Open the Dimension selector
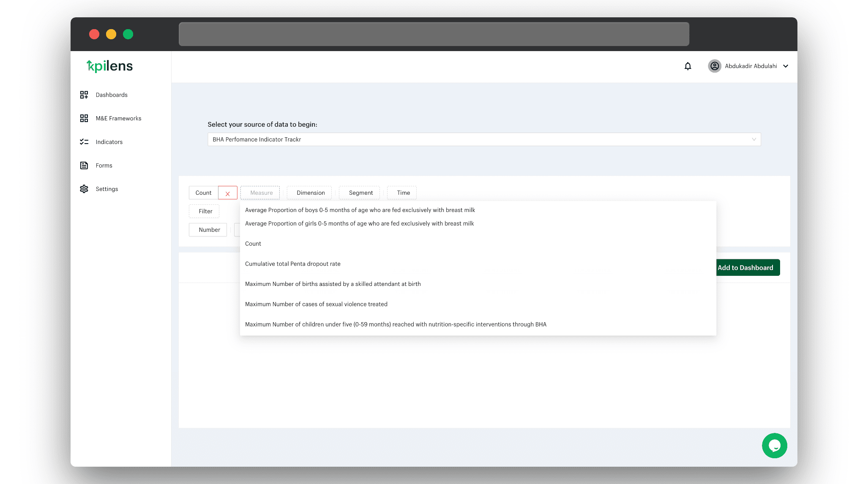Viewport: 868px width, 484px height. click(x=310, y=193)
